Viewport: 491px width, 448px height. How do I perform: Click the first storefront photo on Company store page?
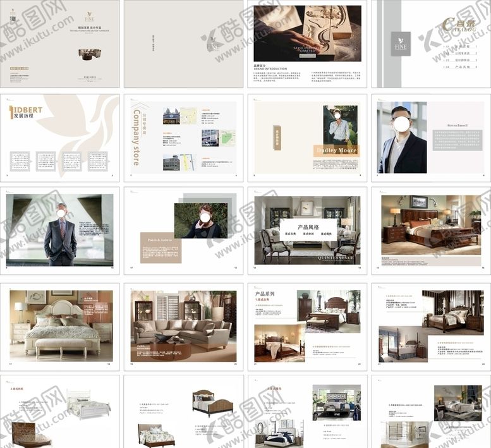tap(171, 116)
